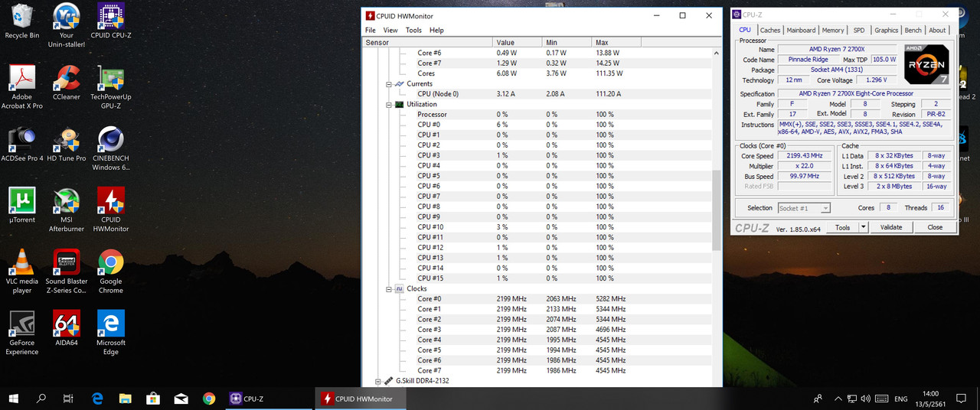
Task: Switch to the Bench tab in CPU-Z
Action: coord(913,31)
